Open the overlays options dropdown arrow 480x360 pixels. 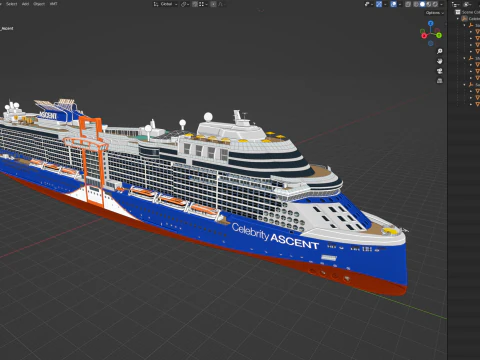click(x=400, y=4)
